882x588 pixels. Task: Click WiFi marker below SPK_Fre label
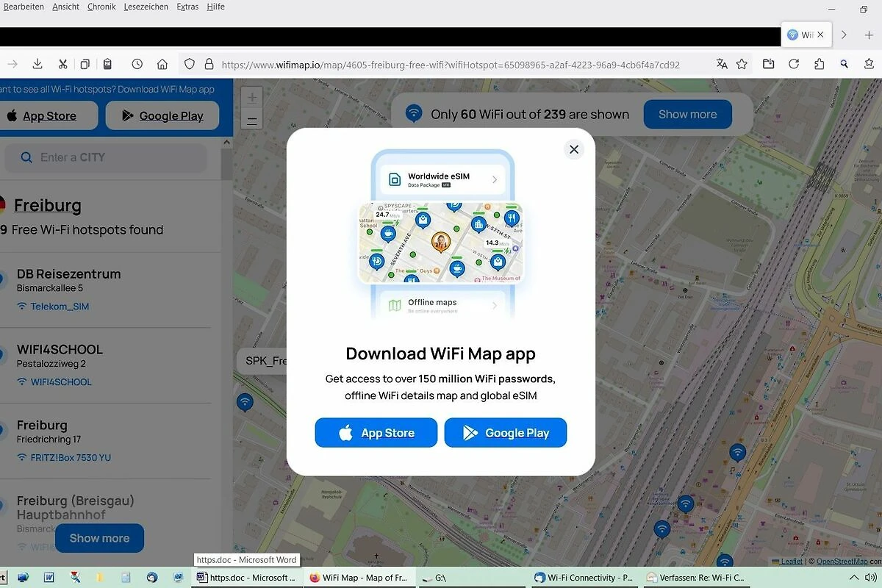[245, 401]
